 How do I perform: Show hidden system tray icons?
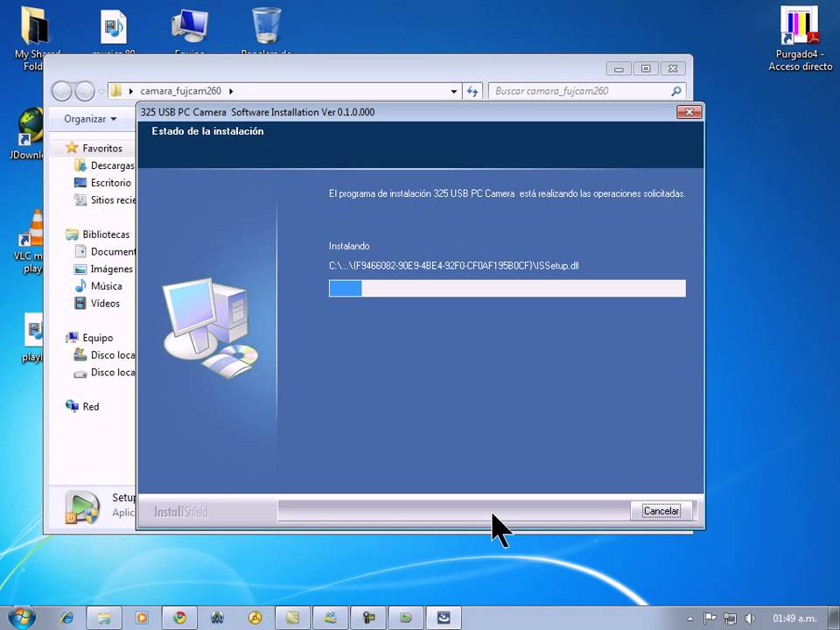pos(690,619)
